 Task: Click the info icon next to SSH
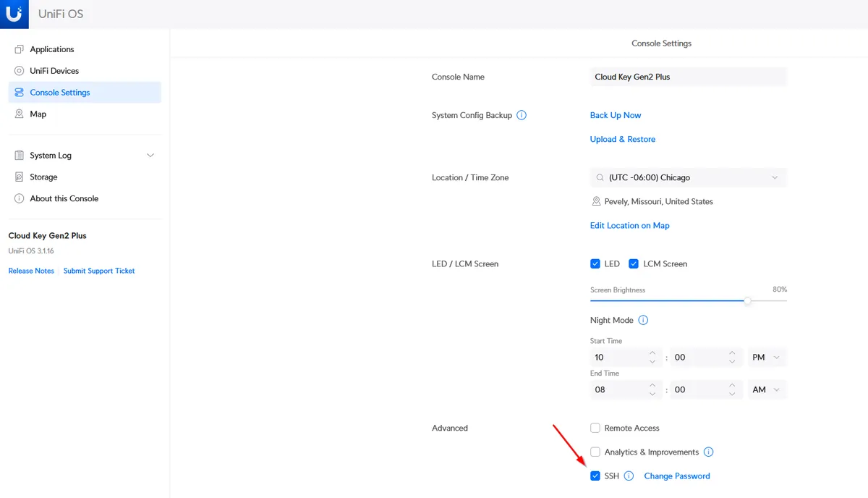pyautogui.click(x=629, y=476)
